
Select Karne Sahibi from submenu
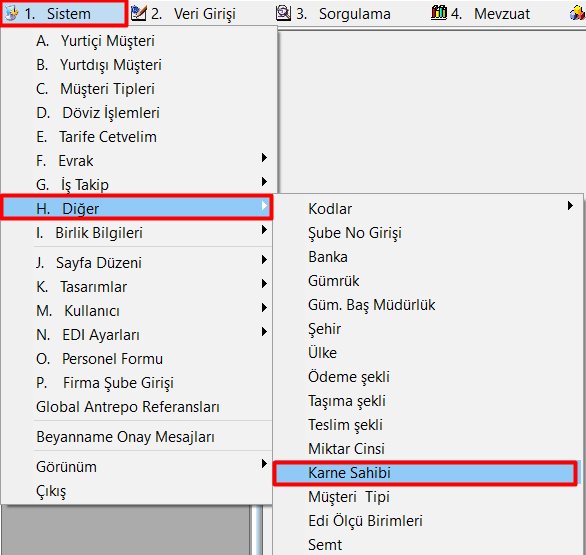[x=425, y=473]
